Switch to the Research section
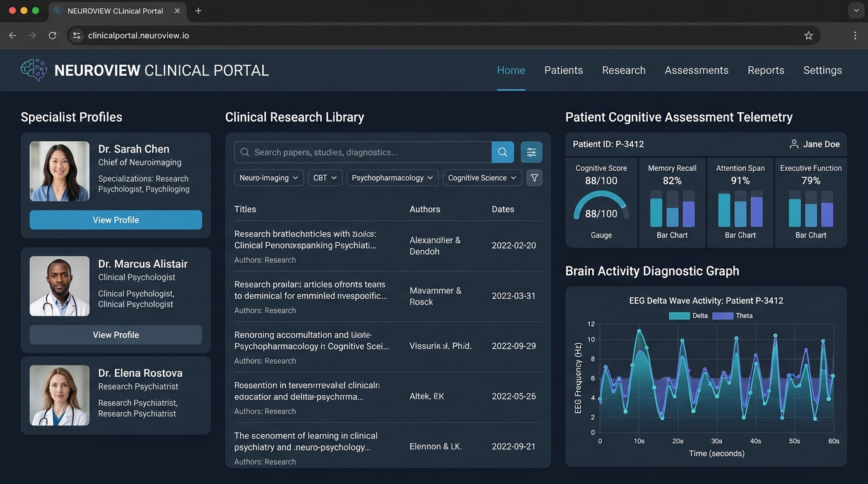 624,71
